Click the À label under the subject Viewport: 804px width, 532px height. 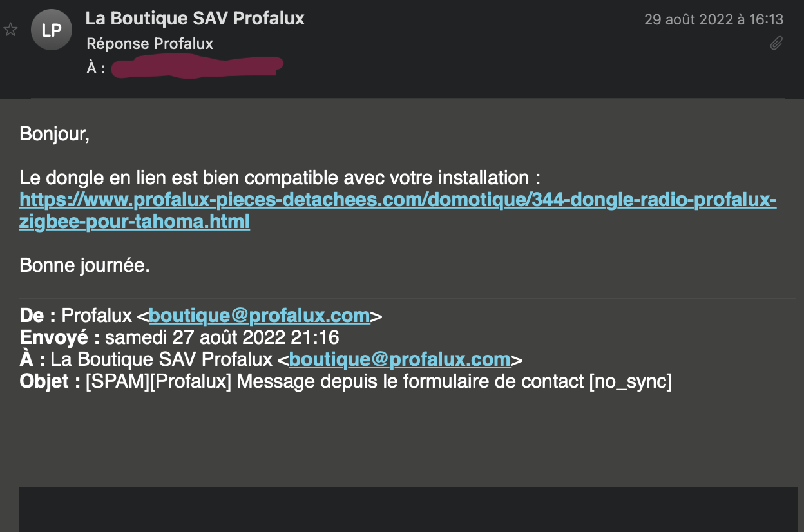click(96, 68)
